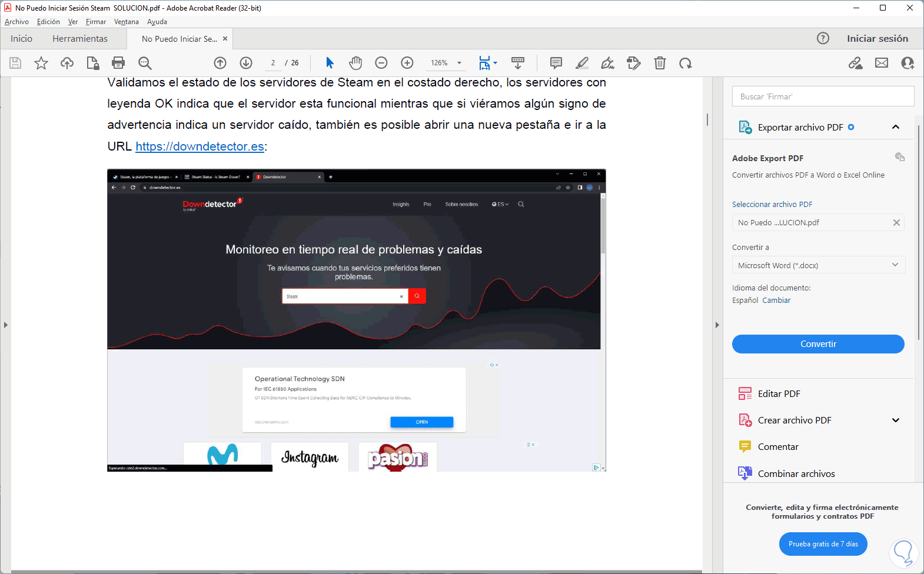This screenshot has width=924, height=574.
Task: Rotate the page with the circular arrow
Action: 686,63
